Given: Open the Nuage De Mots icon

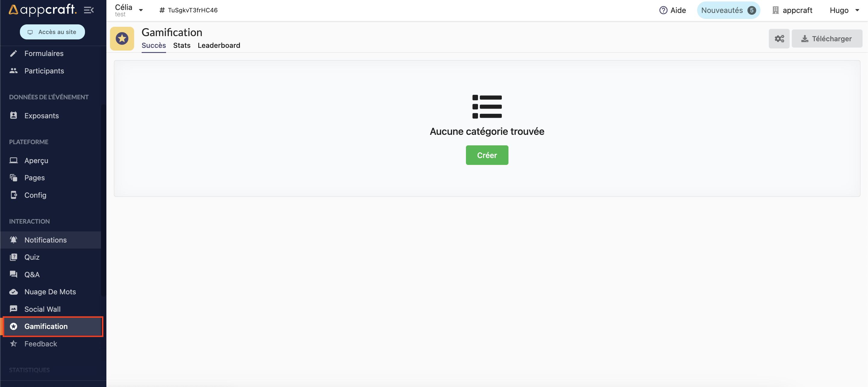Looking at the screenshot, I should click(14, 291).
